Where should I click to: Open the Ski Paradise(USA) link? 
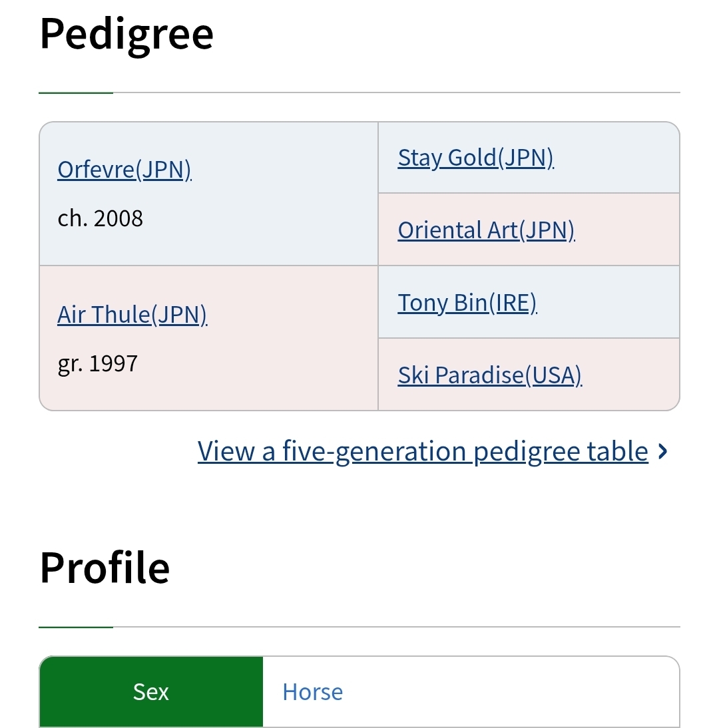[489, 375]
